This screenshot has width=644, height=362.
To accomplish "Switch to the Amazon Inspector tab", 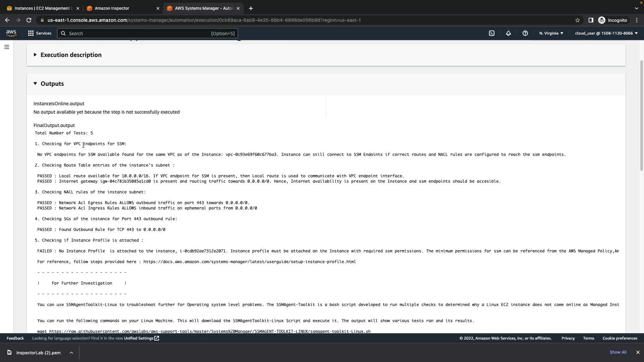I will click(x=112, y=8).
